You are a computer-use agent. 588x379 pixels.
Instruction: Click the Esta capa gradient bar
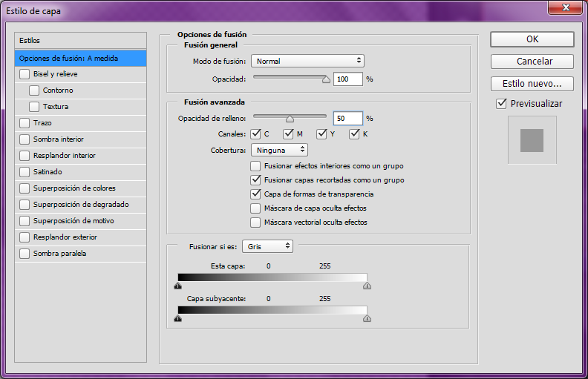pyautogui.click(x=272, y=277)
